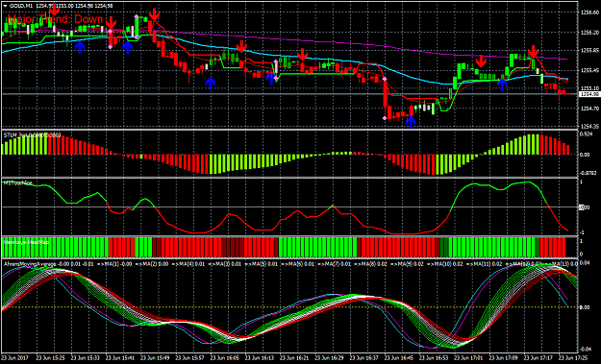Click the 23 Jun 15:33 time label
Image resolution: width=601 pixels, height=364 pixels.
(87, 358)
